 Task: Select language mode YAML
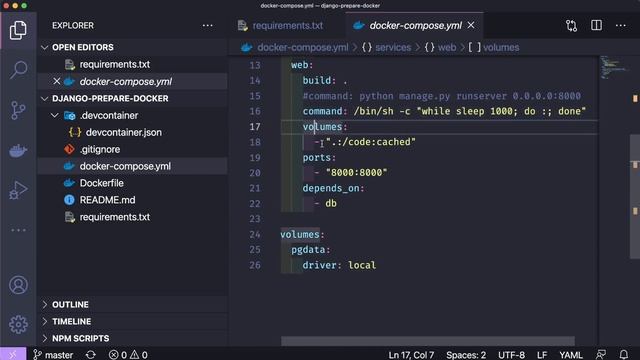pos(571,355)
